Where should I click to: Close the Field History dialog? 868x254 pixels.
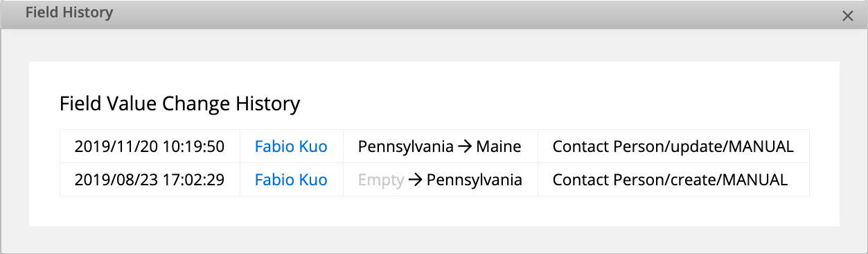(847, 16)
